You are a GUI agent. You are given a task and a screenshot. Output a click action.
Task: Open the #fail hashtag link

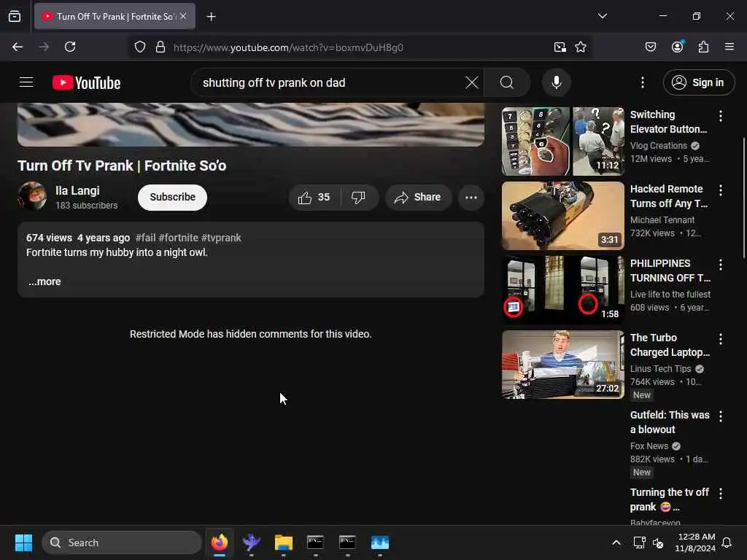point(145,238)
